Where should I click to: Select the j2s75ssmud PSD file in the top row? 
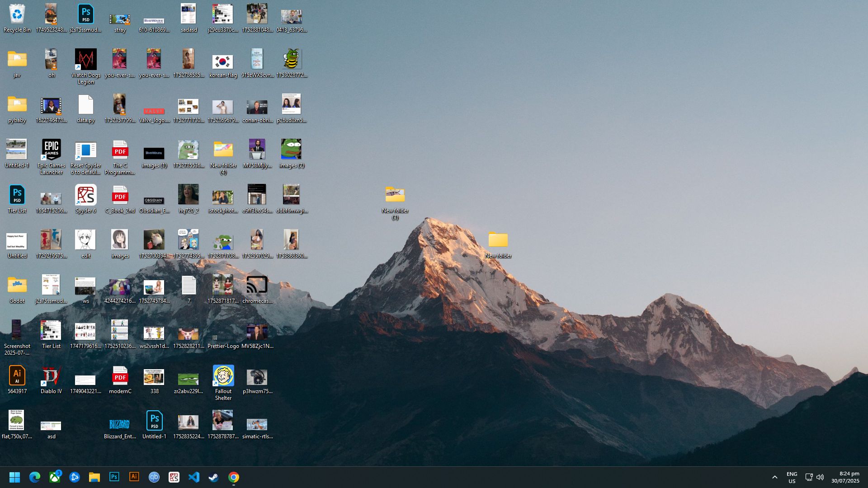pos(86,19)
